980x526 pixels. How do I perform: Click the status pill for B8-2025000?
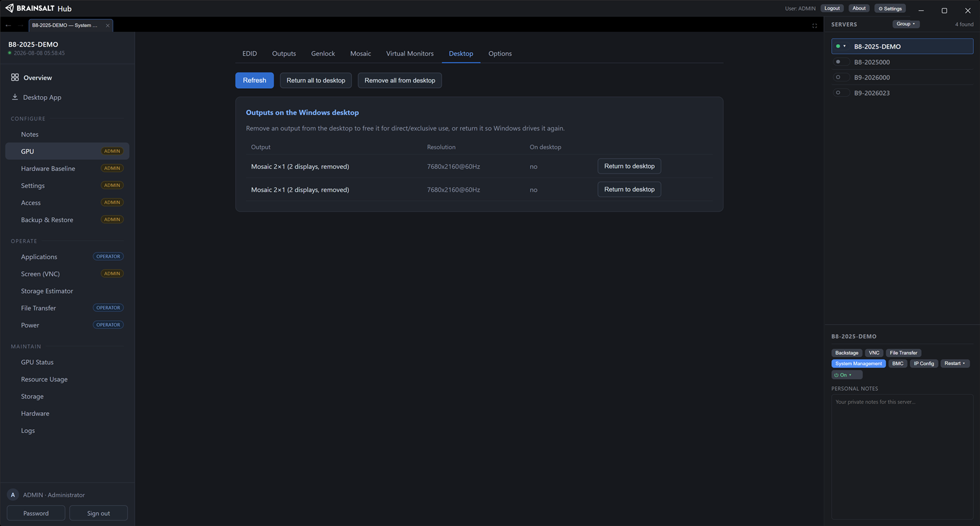[841, 62]
